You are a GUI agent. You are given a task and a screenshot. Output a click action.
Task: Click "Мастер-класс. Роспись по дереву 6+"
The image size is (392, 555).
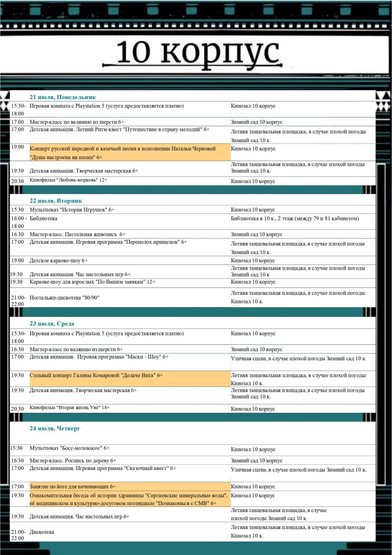click(73, 460)
